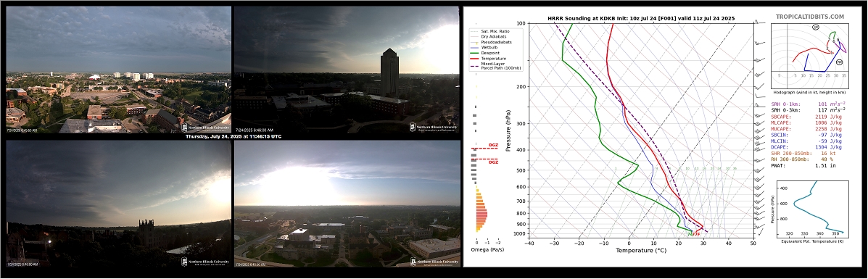Viewport: 868px width, 279px height.
Task: Click the 'HRRR Sounding at KDKB' chart title
Action: click(x=641, y=18)
